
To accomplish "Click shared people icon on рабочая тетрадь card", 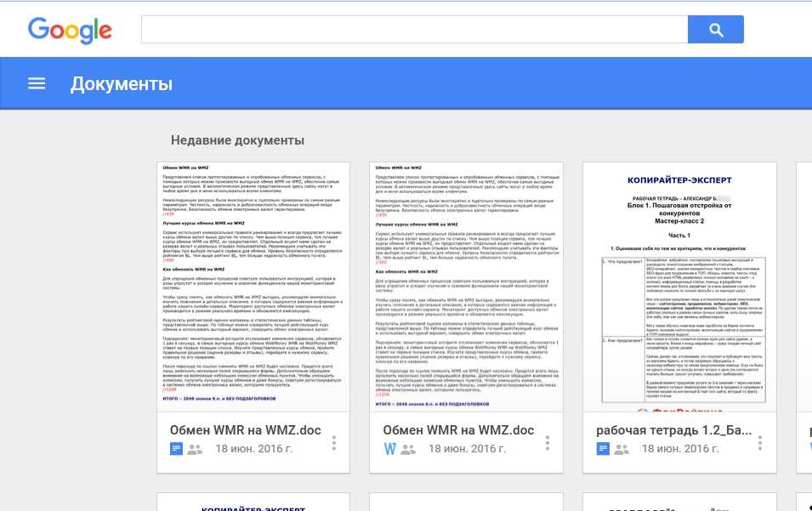I will pos(622,449).
